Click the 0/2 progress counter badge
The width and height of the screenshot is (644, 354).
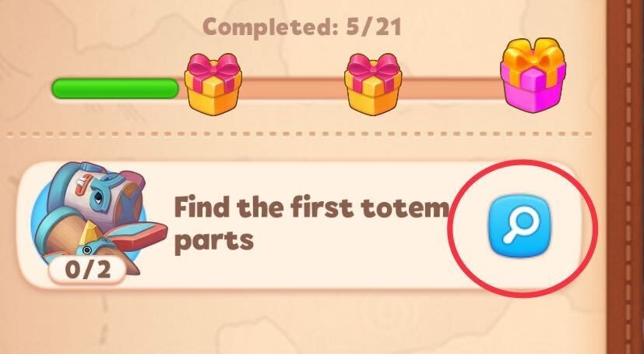point(87,270)
